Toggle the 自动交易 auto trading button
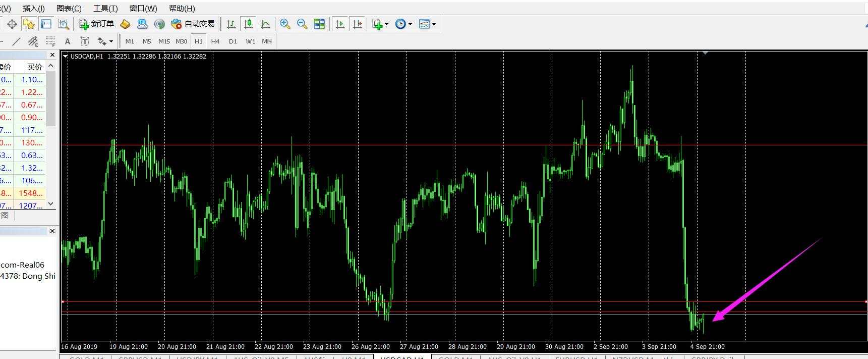This screenshot has height=359, width=868. coord(193,24)
